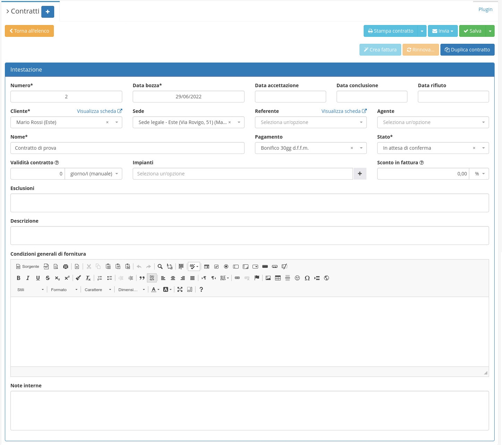The width and height of the screenshot is (504, 445).
Task: Click the Nome input field
Action: (127, 148)
